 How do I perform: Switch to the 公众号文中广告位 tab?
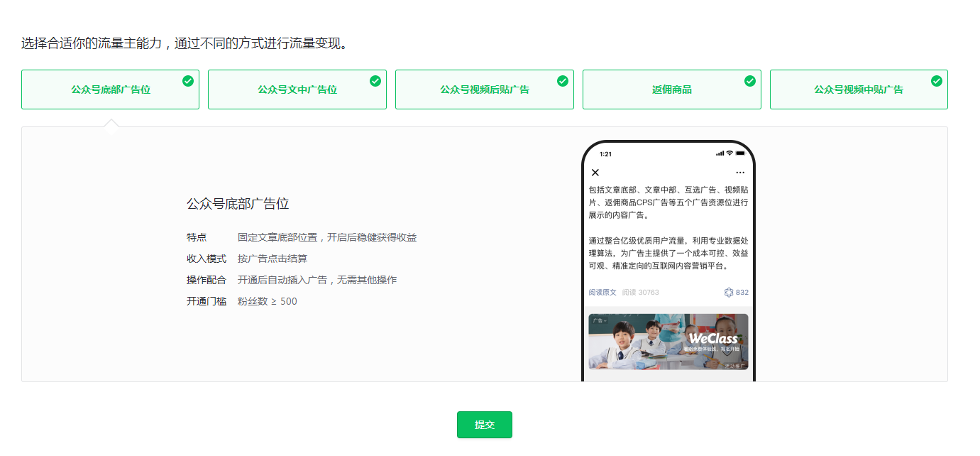click(297, 89)
